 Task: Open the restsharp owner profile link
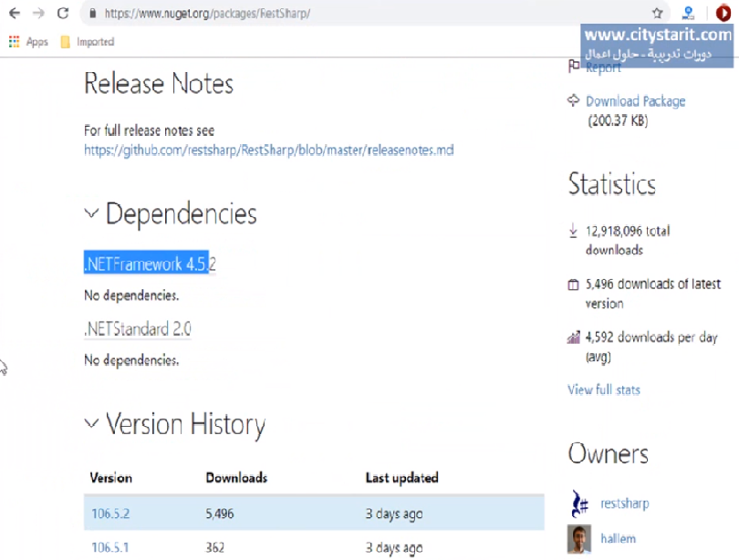click(x=624, y=503)
